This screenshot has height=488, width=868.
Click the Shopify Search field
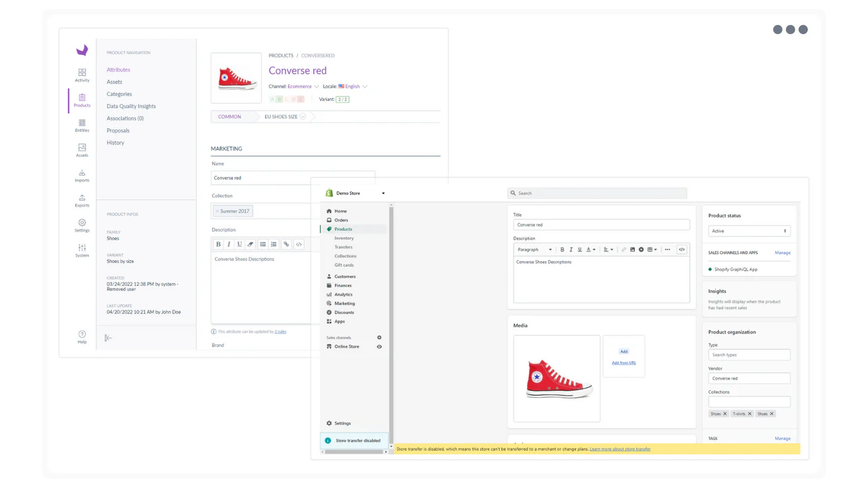pyautogui.click(x=597, y=193)
